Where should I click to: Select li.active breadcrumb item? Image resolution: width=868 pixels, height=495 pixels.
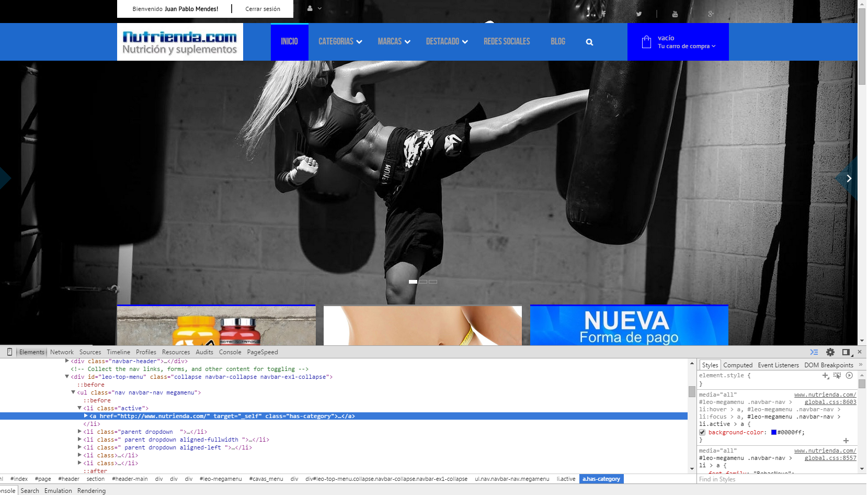tap(566, 479)
